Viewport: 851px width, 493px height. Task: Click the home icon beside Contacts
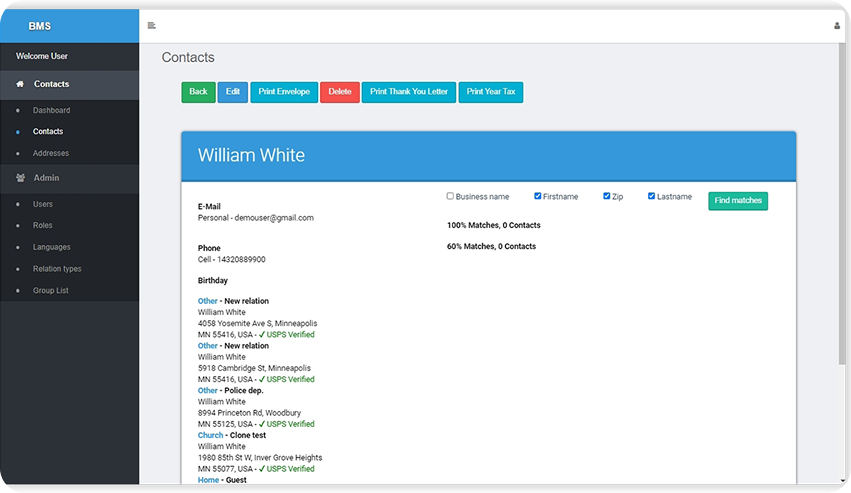(x=20, y=85)
